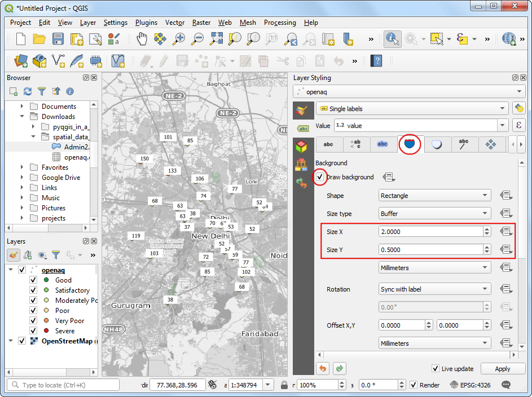Open the 3D View styling tab

tap(302, 146)
